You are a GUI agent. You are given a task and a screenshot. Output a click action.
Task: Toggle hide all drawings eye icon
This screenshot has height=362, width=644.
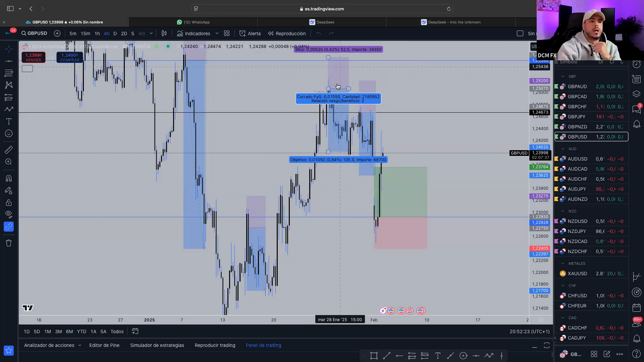click(8, 214)
